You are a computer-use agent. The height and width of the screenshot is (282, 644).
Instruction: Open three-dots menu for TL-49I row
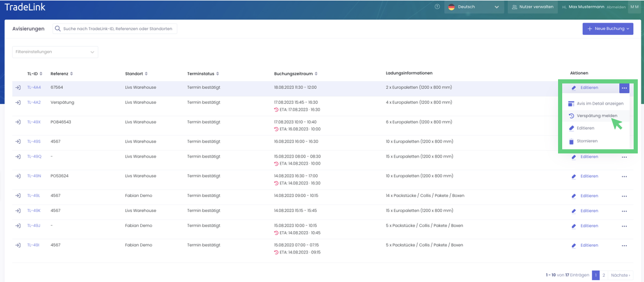point(624,246)
